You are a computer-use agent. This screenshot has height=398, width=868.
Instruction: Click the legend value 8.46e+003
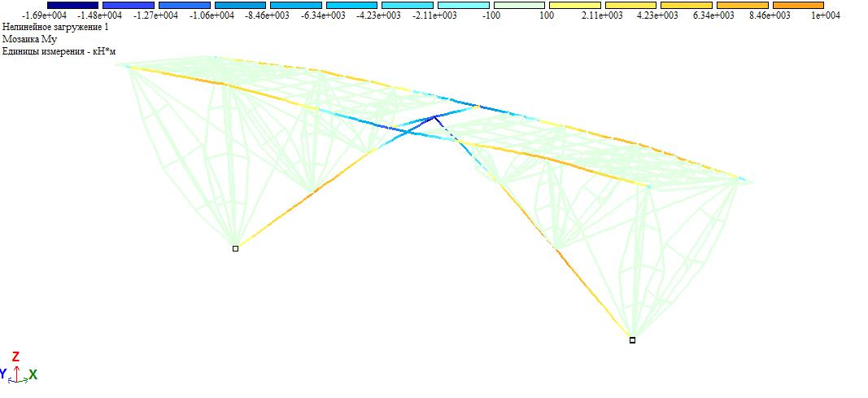(770, 15)
